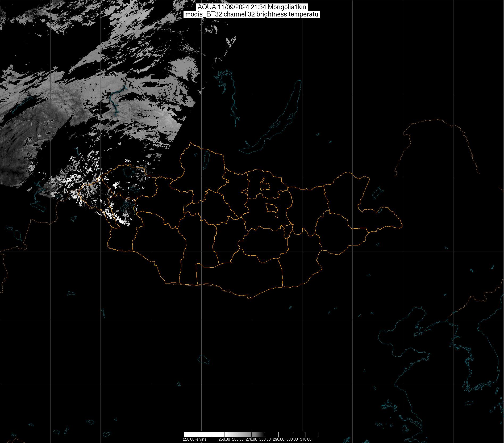Select the 260.00 value on the scale
The image size is (504, 443).
click(238, 439)
